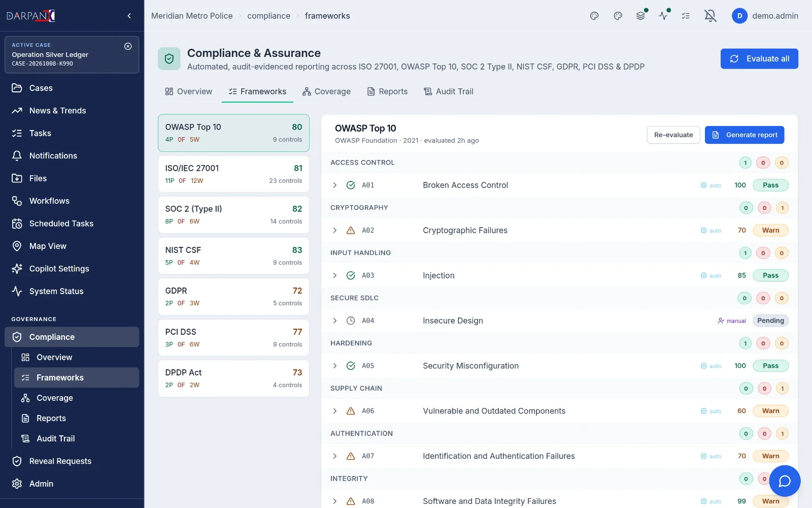Toggle the muted notifications bell

(x=710, y=16)
